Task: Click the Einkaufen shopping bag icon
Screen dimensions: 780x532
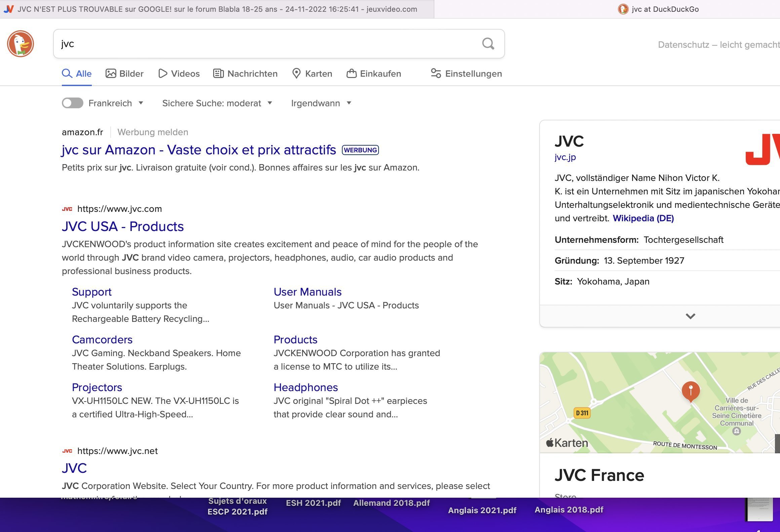Action: pos(351,73)
